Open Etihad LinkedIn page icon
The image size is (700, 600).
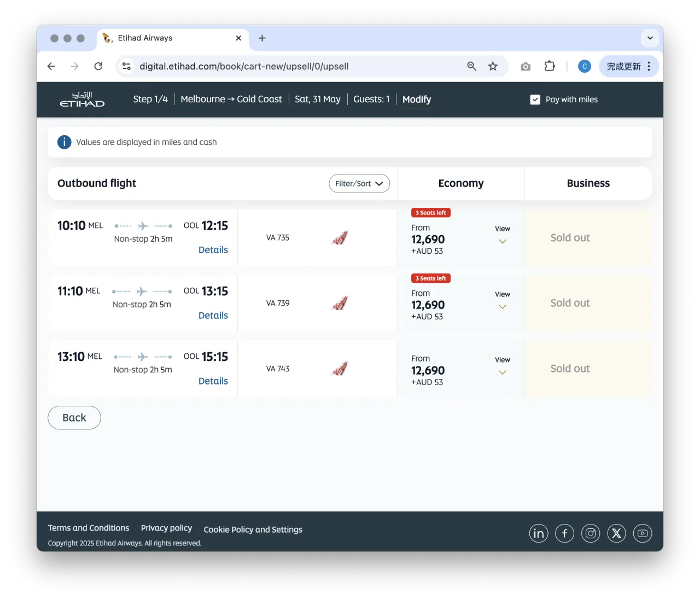(539, 533)
